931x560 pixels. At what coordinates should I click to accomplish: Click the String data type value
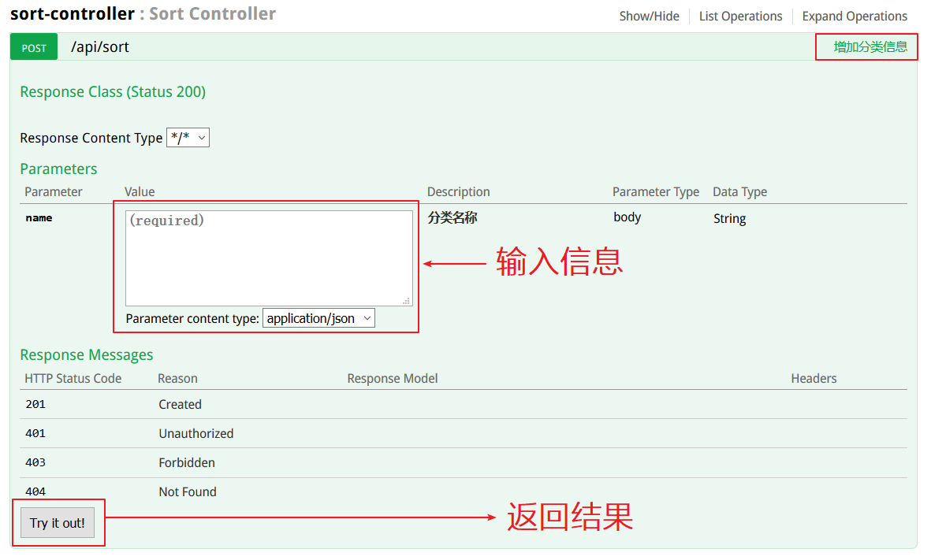729,218
